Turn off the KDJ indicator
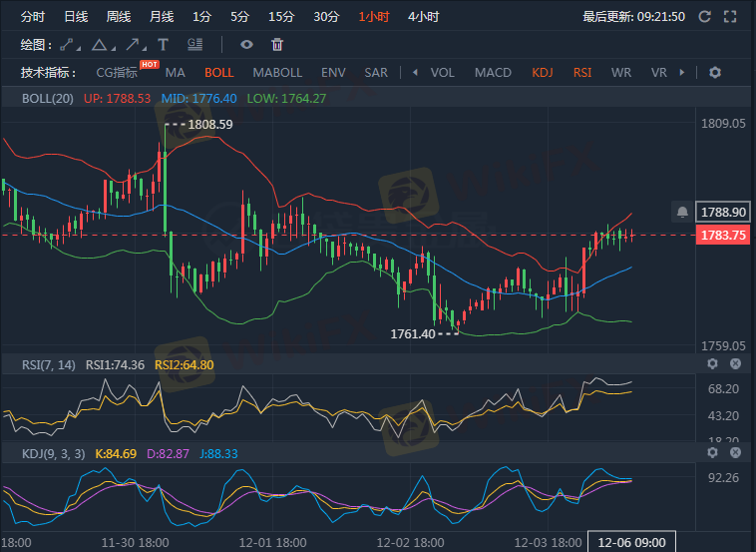Screen dimensions: 756x552 coord(542,73)
